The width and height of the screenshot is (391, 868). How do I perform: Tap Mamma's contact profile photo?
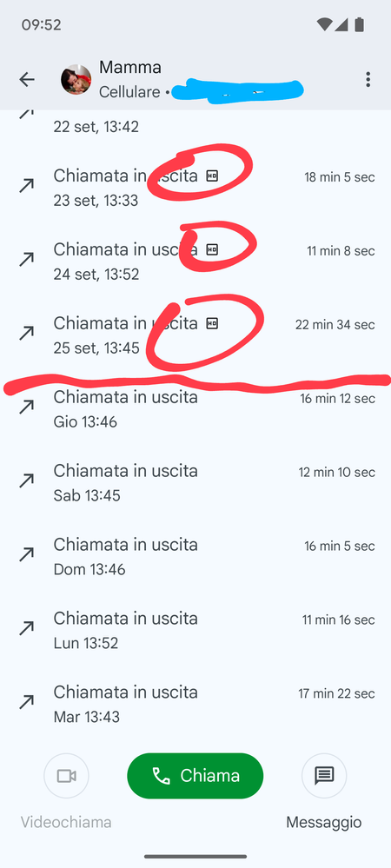click(76, 80)
